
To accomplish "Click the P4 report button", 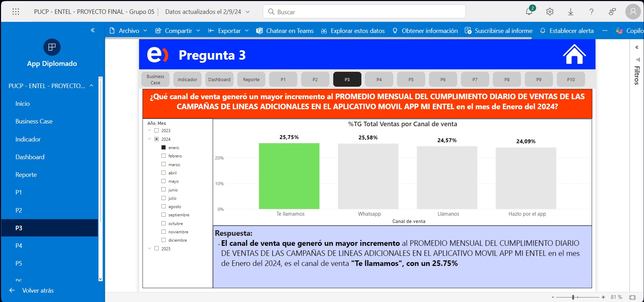I will pos(379,79).
